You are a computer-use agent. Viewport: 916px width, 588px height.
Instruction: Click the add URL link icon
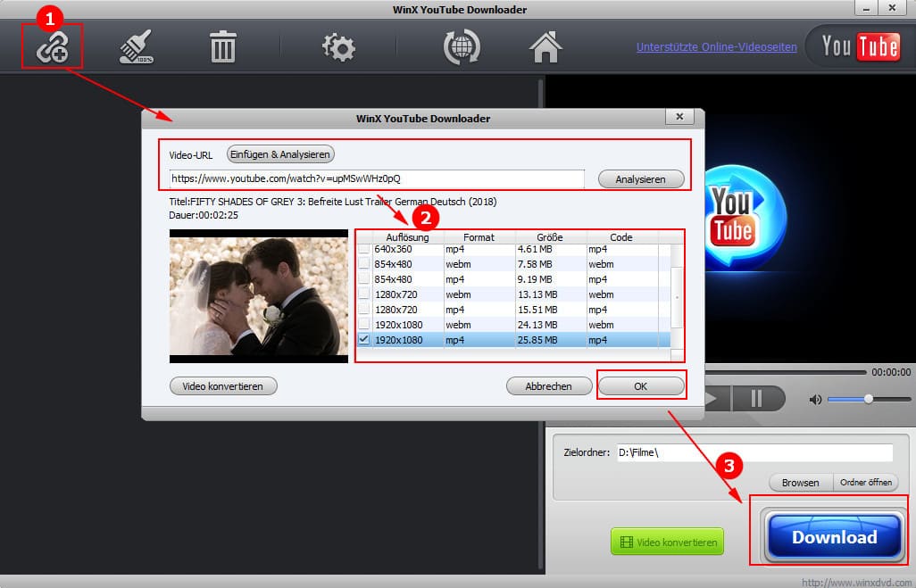(x=53, y=47)
